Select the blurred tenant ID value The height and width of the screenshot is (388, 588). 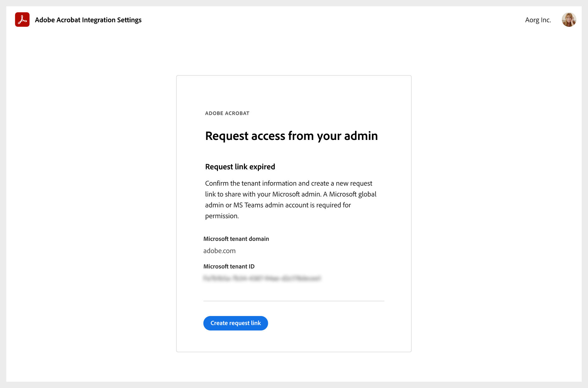tap(262, 278)
